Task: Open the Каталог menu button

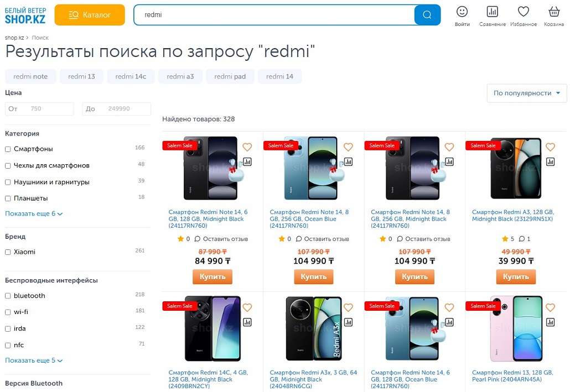Action: (x=90, y=15)
